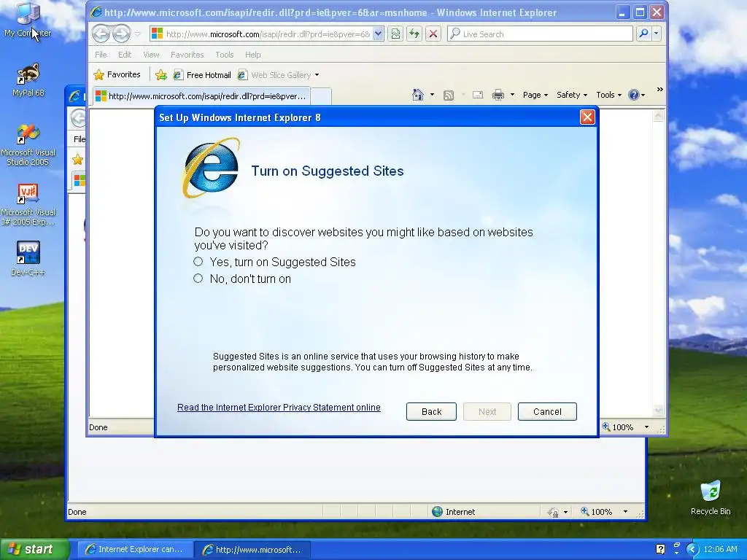This screenshot has width=747, height=560.
Task: Select Microsoft Visual J# 2005 Express shortcut
Action: (28, 205)
